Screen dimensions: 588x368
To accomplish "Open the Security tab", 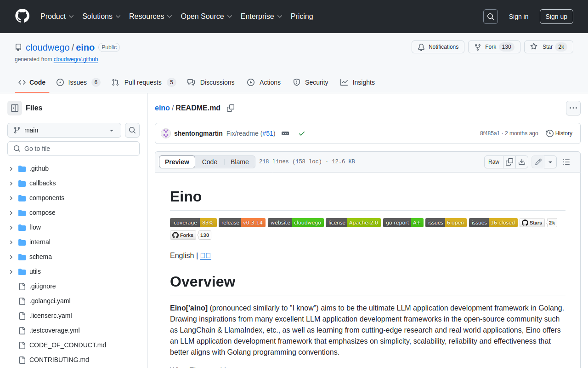I will click(311, 82).
